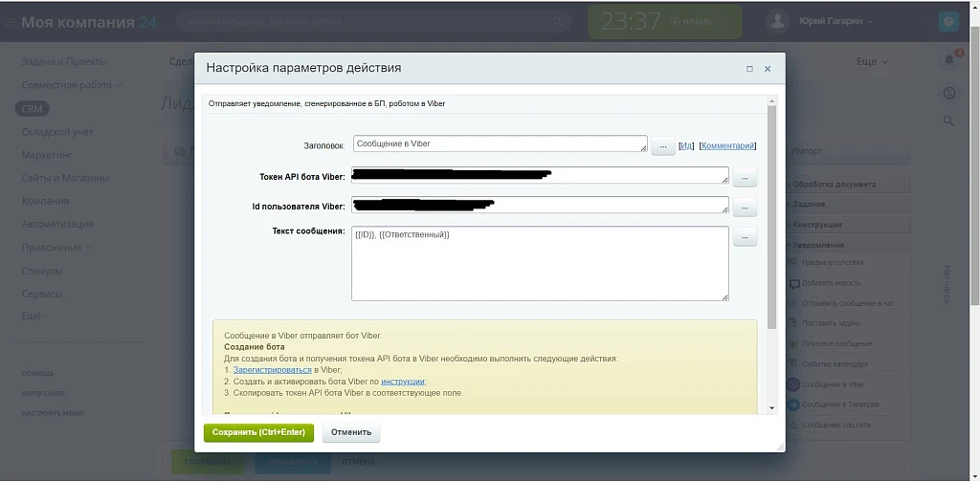Open value picker beside Текст сообщения field
This screenshot has width=980, height=482.
[745, 236]
